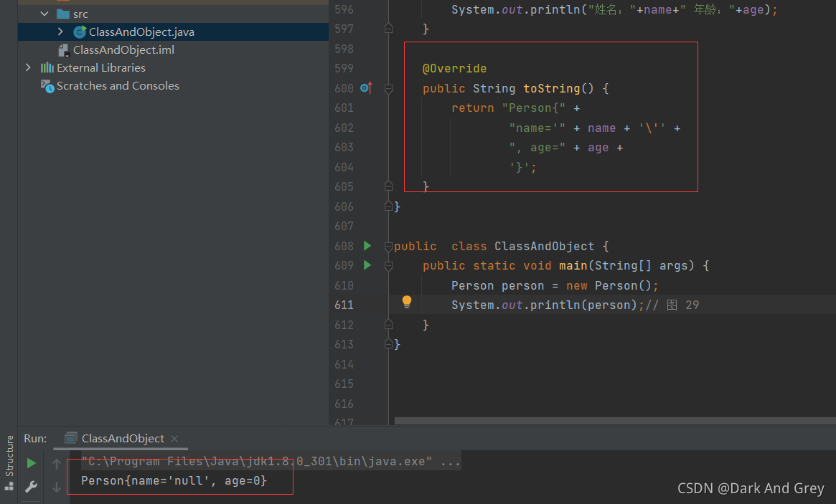Close the ClassAndObject run tab
This screenshot has width=836, height=504.
174,439
